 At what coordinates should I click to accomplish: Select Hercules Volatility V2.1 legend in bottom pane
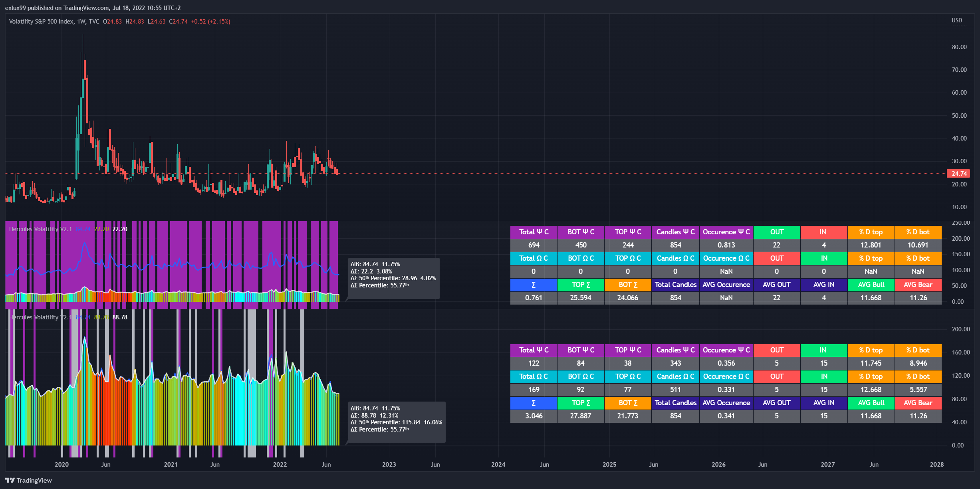point(40,317)
